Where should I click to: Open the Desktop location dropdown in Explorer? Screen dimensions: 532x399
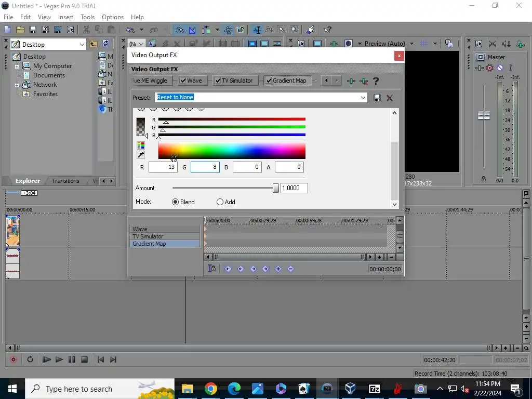tap(82, 45)
